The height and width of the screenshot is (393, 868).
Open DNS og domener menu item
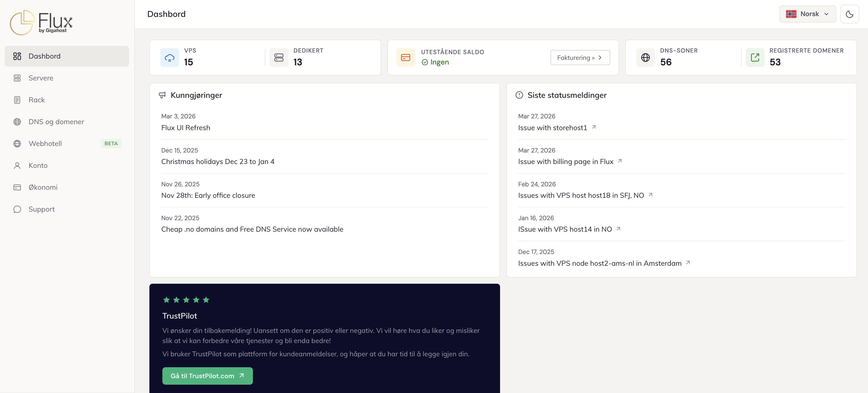coord(56,122)
